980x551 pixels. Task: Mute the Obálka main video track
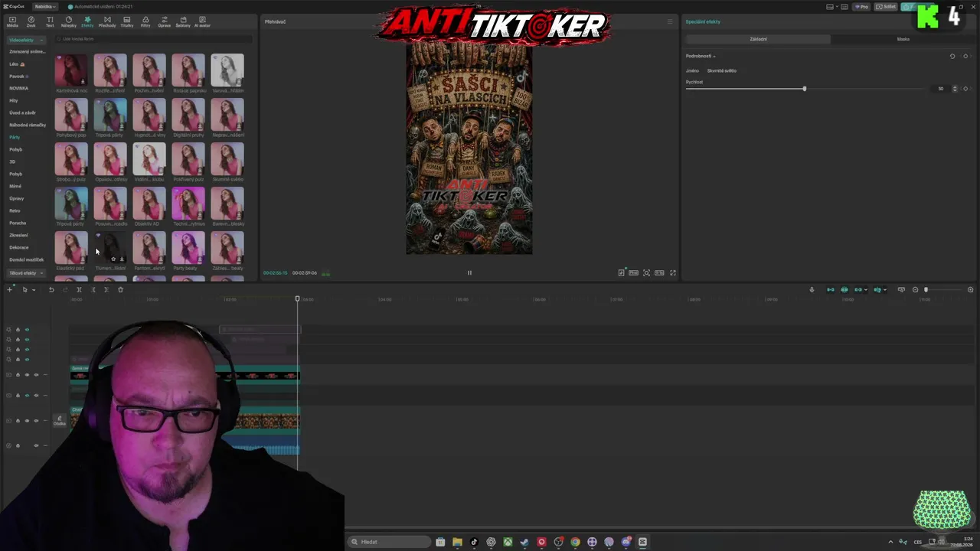pyautogui.click(x=36, y=421)
